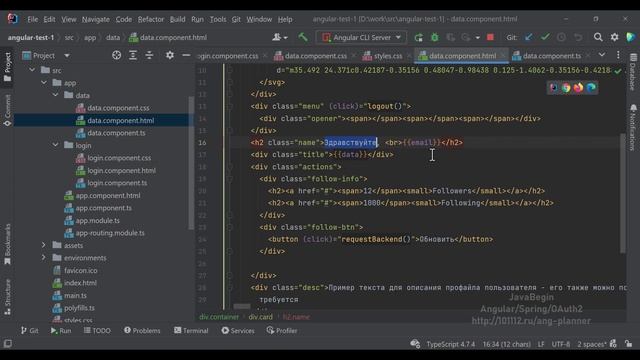640x360 pixels.
Task: Open the Refactor menu
Action: (151, 19)
